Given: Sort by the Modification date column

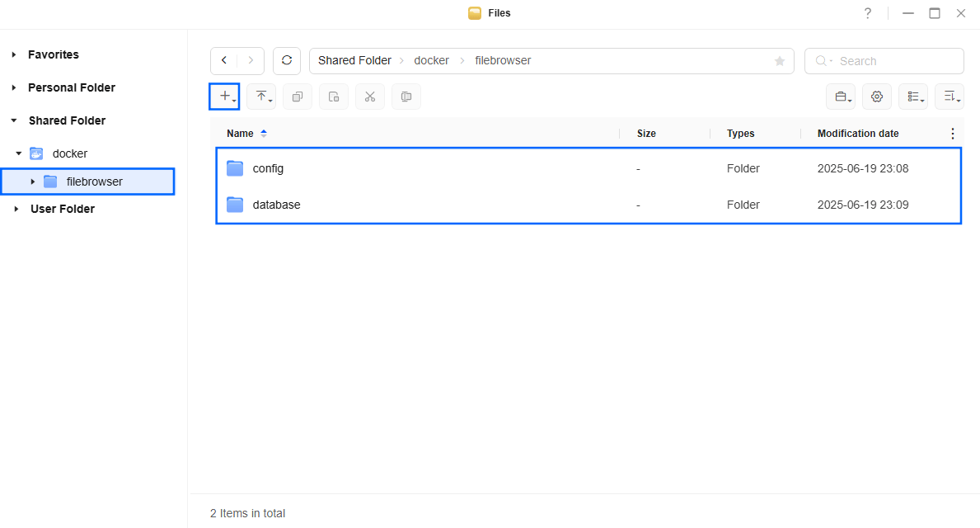Looking at the screenshot, I should [x=857, y=134].
